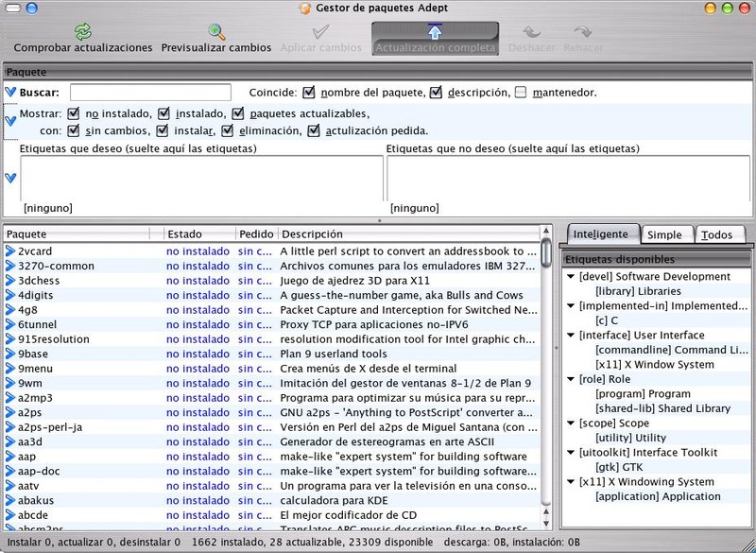Viewport: 756px width, 553px height.
Task: Click the arrow icon beside a2ps-perl-ja
Action: pyautogui.click(x=10, y=427)
